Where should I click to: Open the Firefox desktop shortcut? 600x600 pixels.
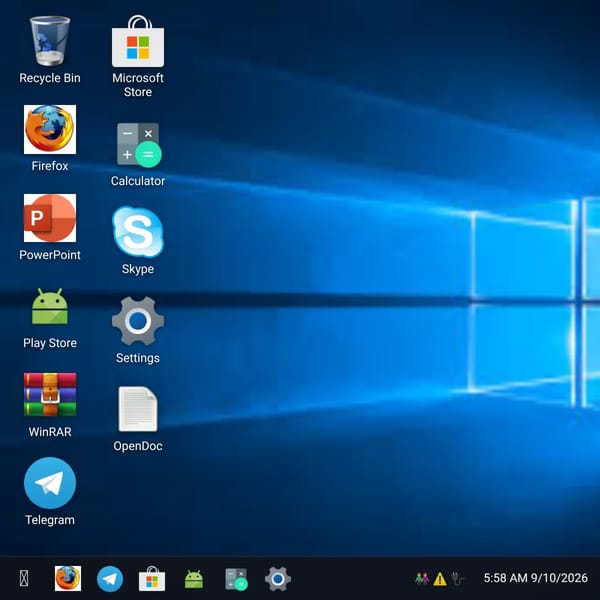(50, 129)
